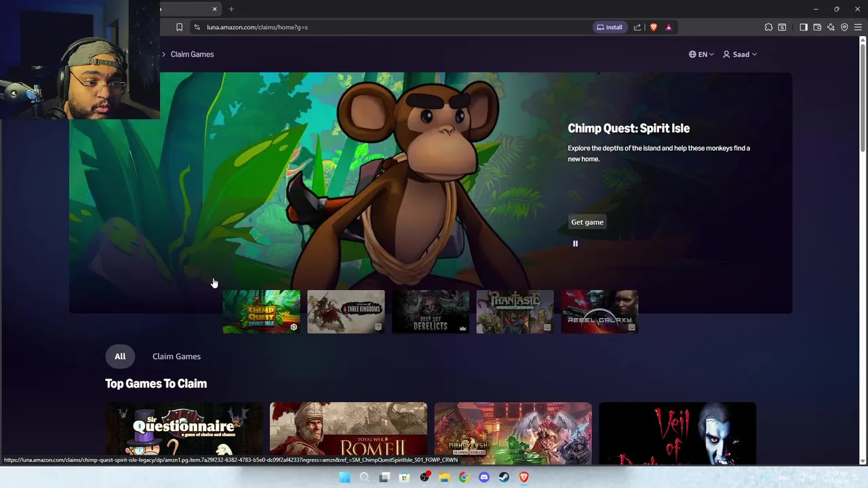Select the Three Kingdoms carousel thumbnail
868x488 pixels.
pyautogui.click(x=346, y=312)
